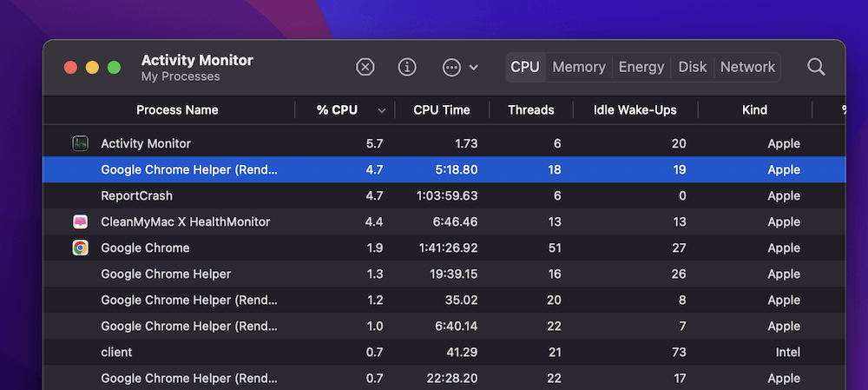Open the Disk tab
This screenshot has width=868, height=390.
click(692, 67)
